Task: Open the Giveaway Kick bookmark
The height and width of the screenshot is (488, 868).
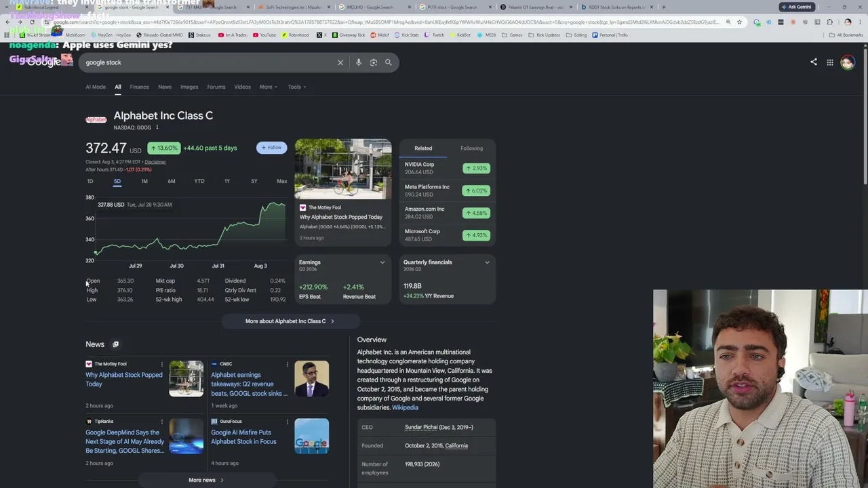Action: (x=349, y=35)
